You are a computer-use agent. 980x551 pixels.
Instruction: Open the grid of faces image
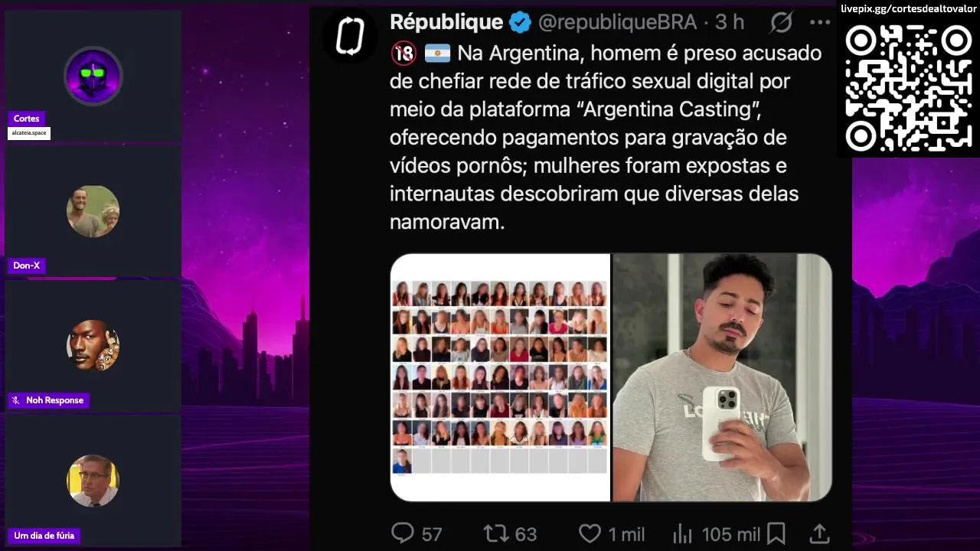pos(500,377)
